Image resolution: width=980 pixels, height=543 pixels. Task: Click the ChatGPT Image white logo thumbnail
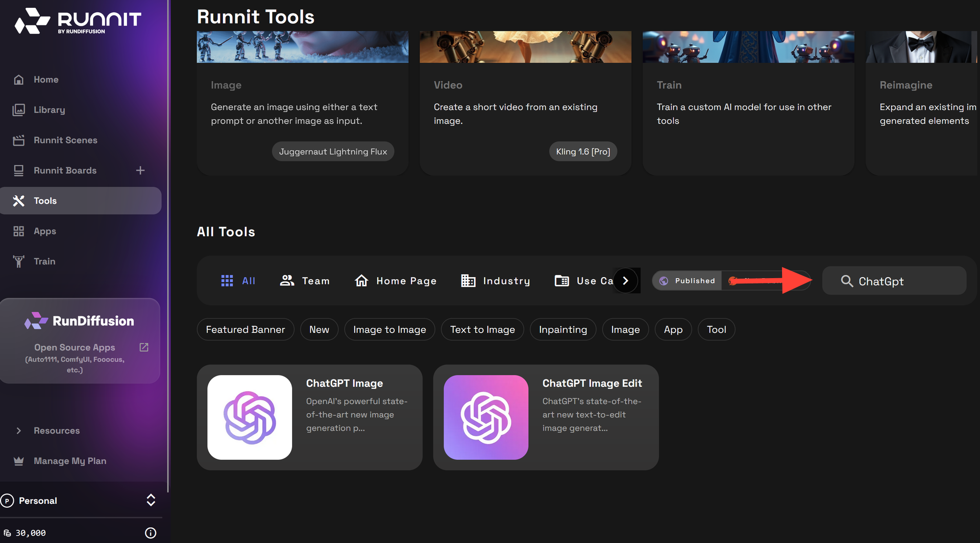point(250,417)
